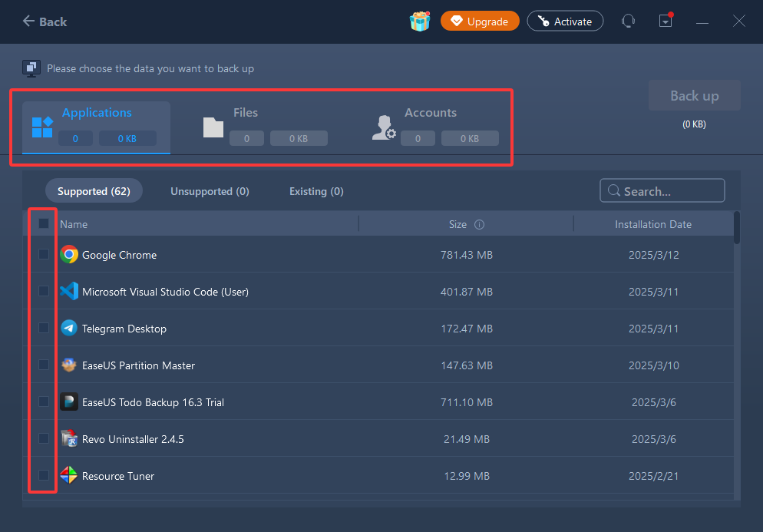Click Microsoft Visual Studio Code (User) text
This screenshot has width=763, height=532.
point(166,292)
